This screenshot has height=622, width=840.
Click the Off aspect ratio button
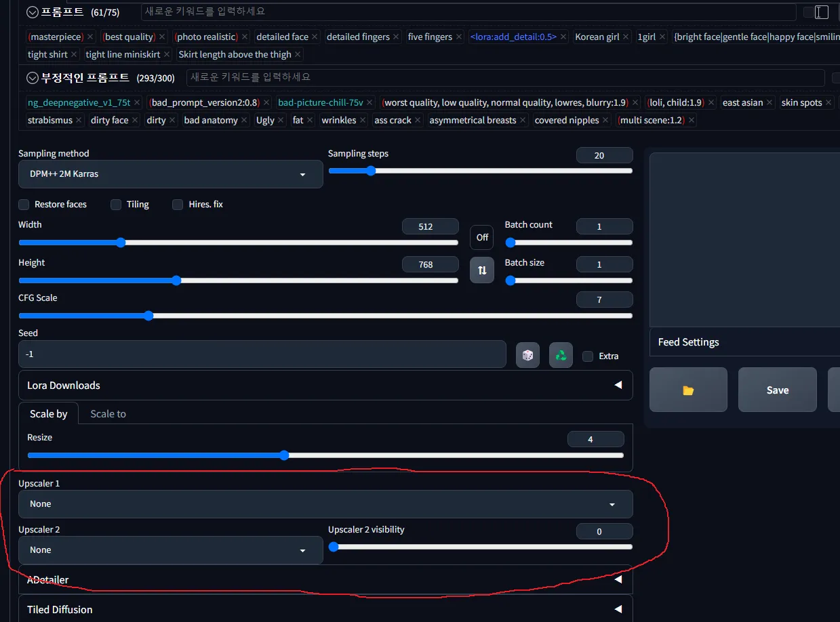point(482,237)
